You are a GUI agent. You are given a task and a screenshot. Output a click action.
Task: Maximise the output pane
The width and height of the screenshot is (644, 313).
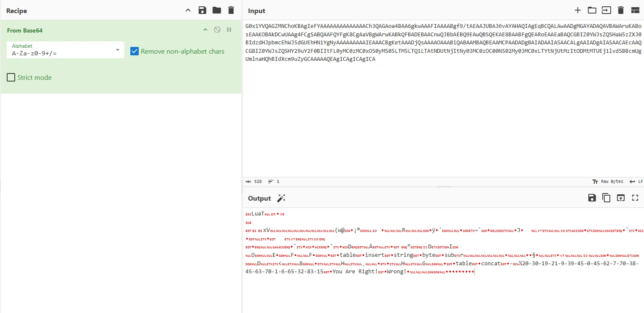[635, 198]
